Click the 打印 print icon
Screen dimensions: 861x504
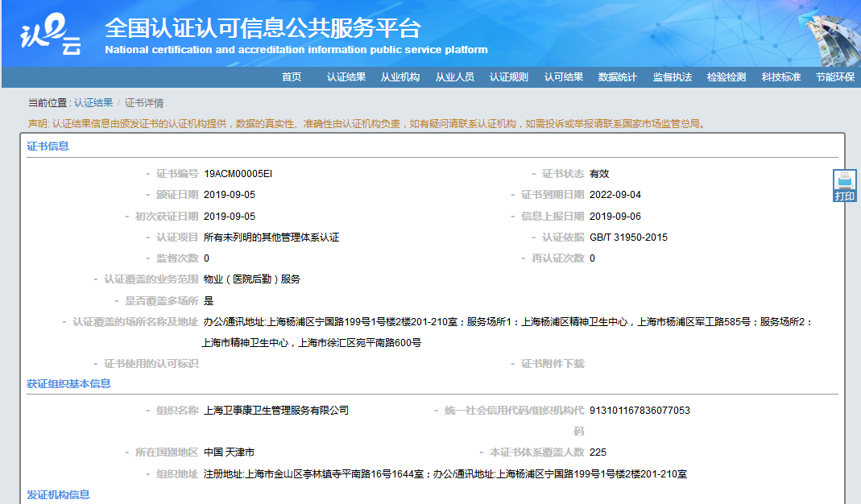(844, 186)
